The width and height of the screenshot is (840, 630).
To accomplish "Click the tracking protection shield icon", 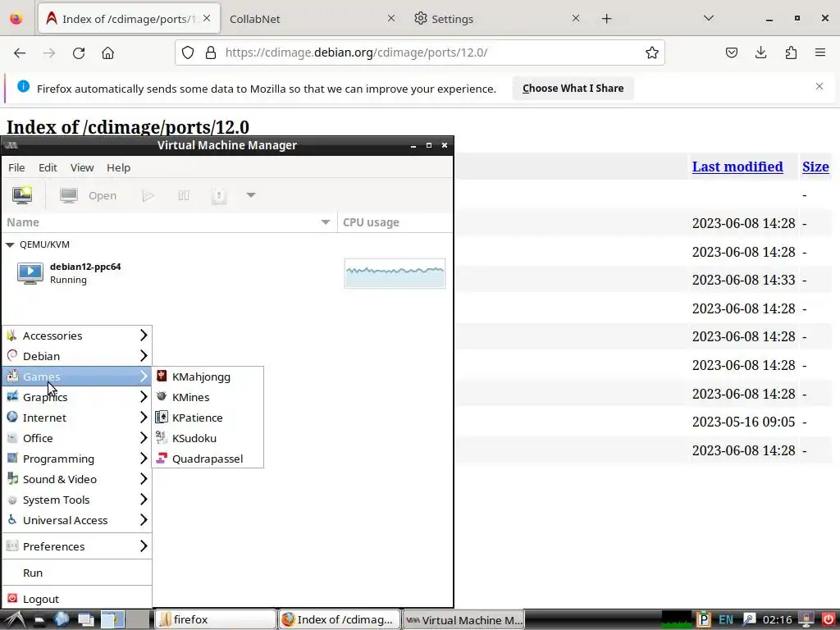I will [x=188, y=52].
